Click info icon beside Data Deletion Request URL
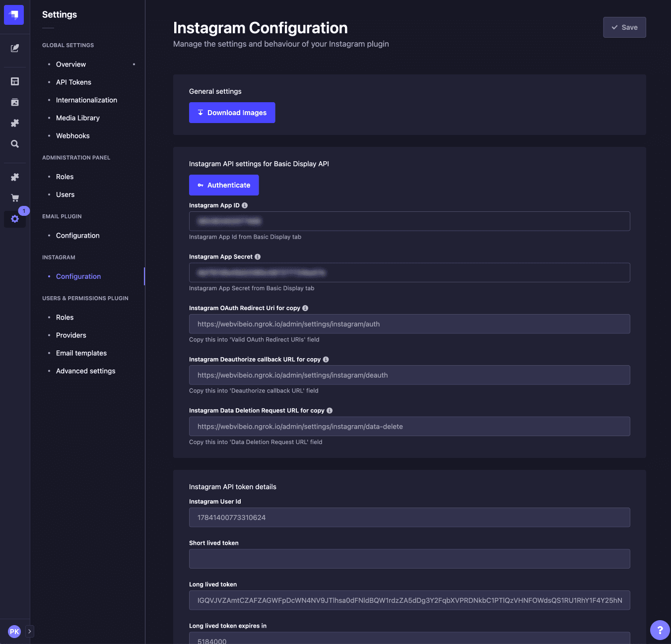Image resolution: width=671 pixels, height=644 pixels. (x=330, y=410)
